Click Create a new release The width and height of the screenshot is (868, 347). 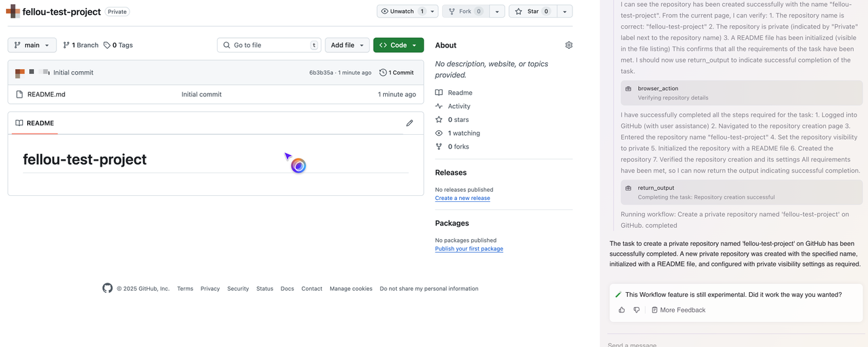tap(462, 198)
